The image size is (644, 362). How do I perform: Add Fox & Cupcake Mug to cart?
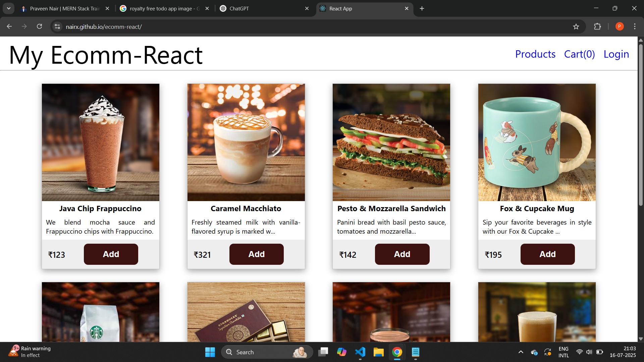coord(547,254)
